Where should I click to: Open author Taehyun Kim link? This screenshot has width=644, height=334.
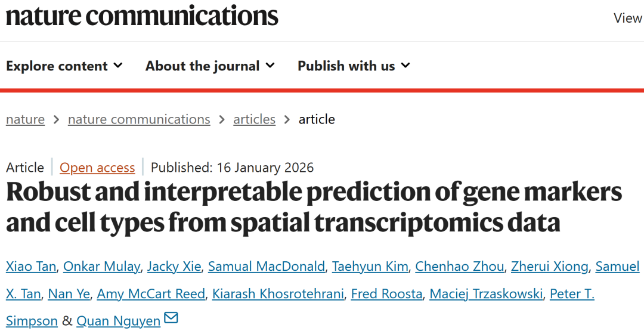[x=370, y=266]
